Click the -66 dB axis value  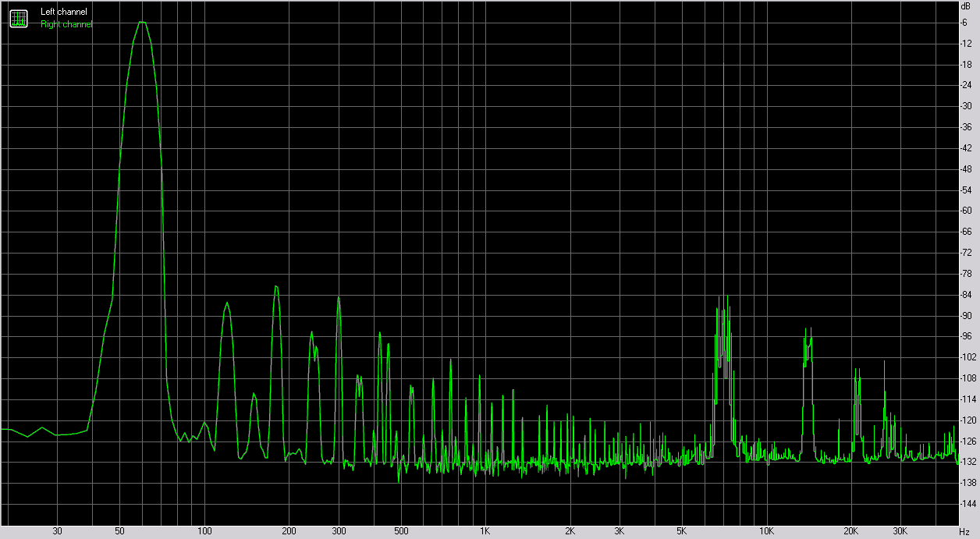(x=968, y=232)
